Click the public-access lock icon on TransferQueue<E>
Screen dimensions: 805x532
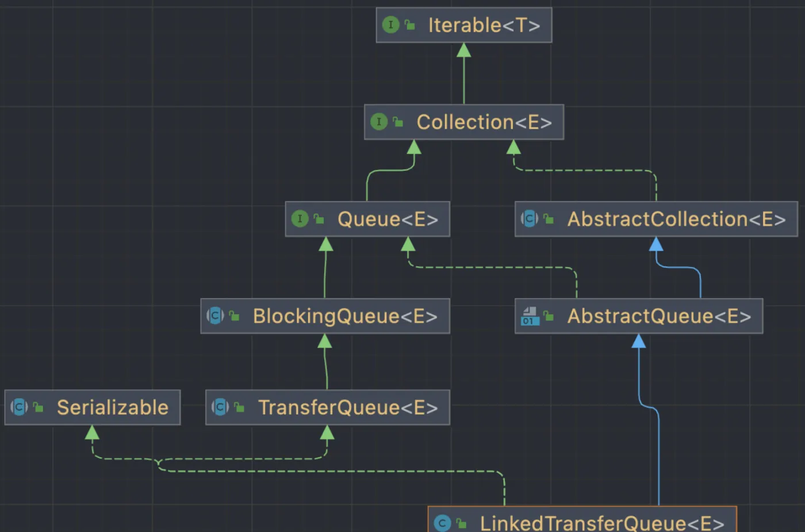click(240, 407)
